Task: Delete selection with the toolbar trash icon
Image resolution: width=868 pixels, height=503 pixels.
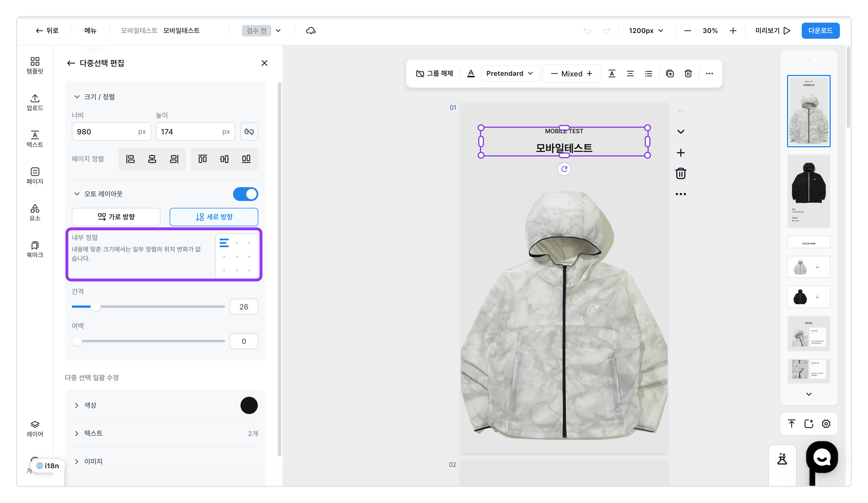Action: [688, 73]
